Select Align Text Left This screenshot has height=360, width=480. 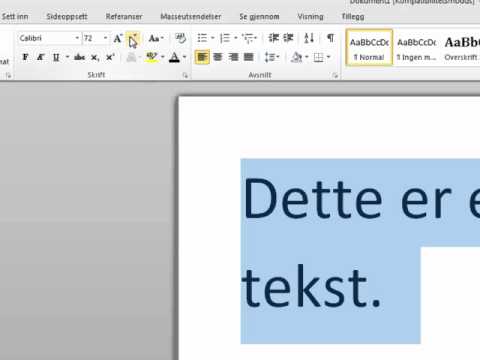click(202, 57)
